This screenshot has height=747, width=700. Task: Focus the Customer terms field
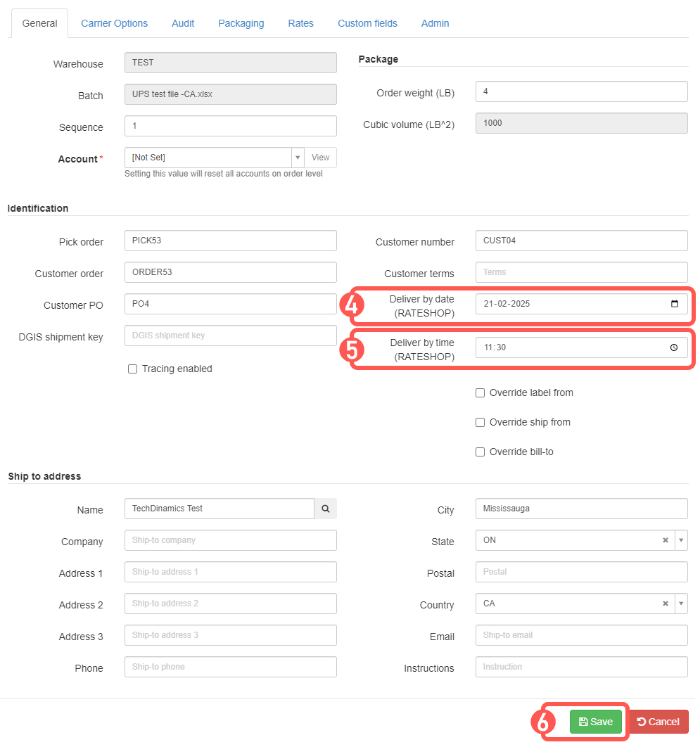click(x=581, y=272)
